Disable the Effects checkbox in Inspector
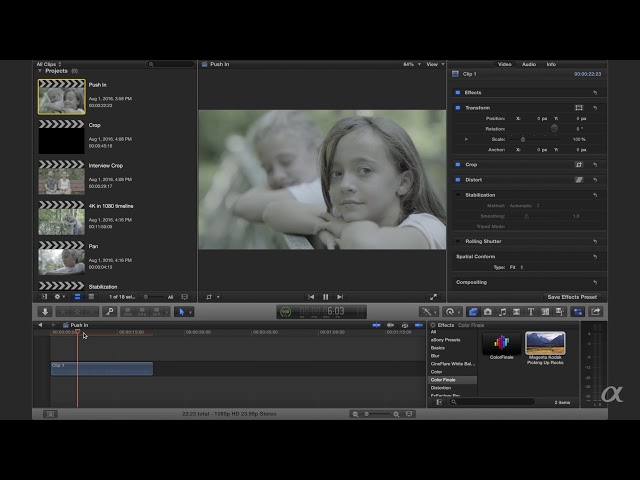 click(x=458, y=93)
